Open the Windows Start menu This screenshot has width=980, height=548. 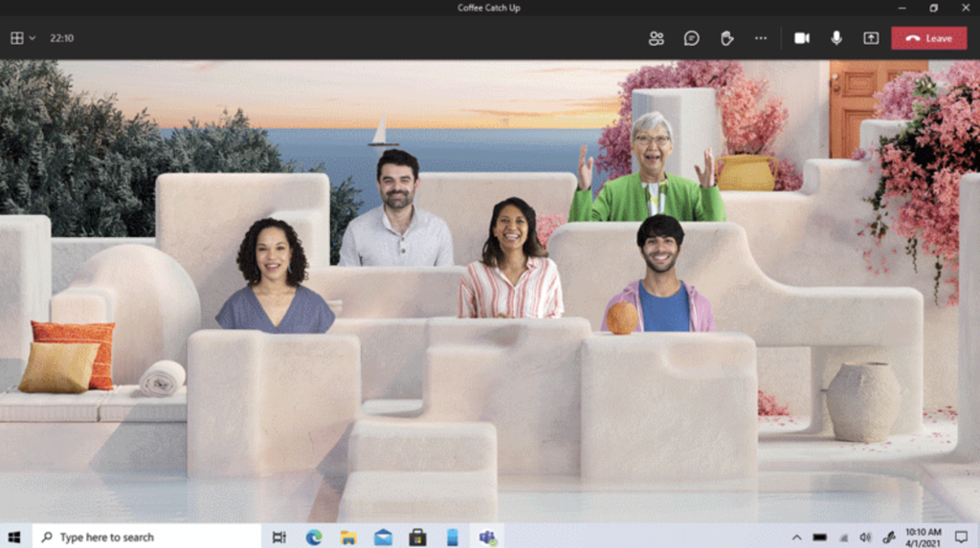pos(14,537)
